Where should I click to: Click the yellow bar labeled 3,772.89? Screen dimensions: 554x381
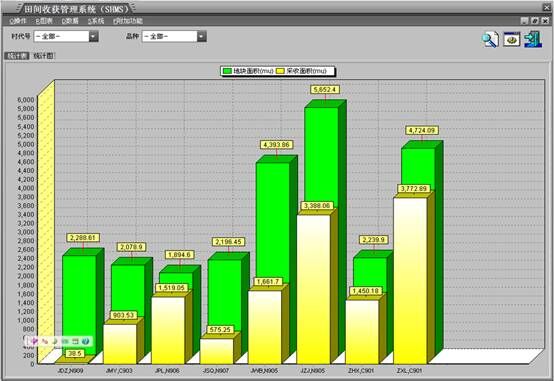pyautogui.click(x=410, y=281)
